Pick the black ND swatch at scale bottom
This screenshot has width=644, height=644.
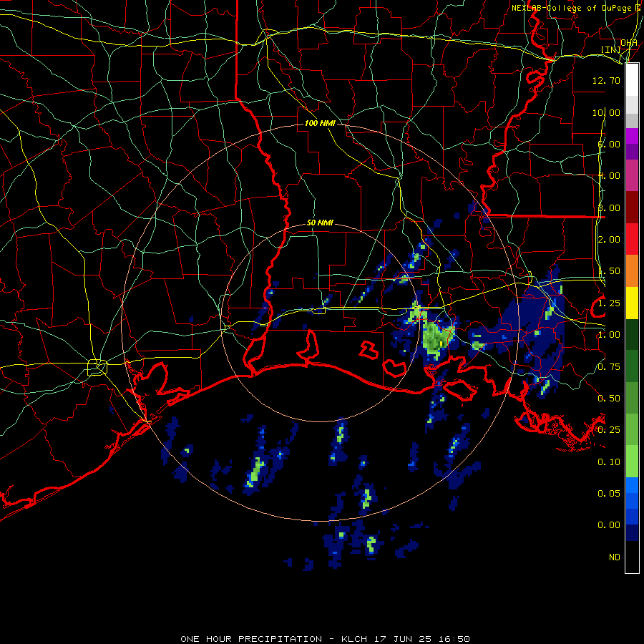pyautogui.click(x=632, y=557)
